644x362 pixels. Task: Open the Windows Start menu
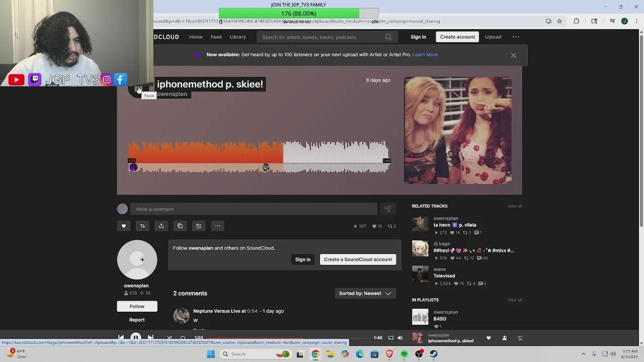[x=211, y=354]
